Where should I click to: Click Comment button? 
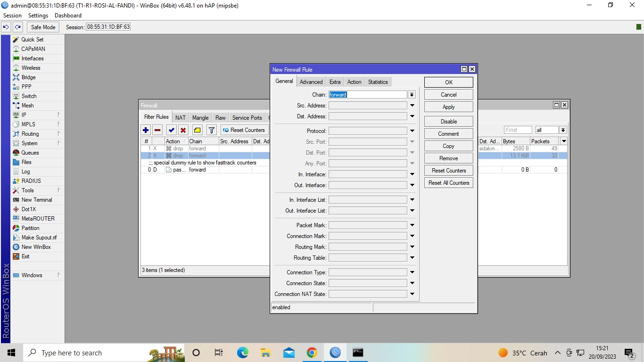[x=449, y=134]
